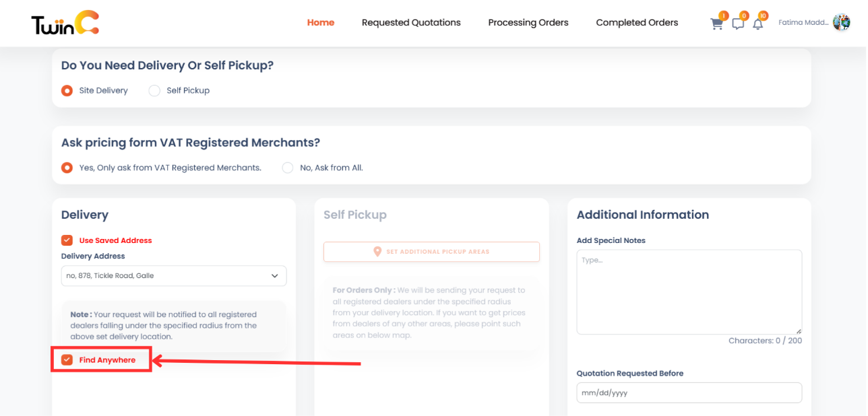Image resolution: width=868 pixels, height=416 pixels.
Task: Select the Self Pickup radio button
Action: click(x=154, y=90)
